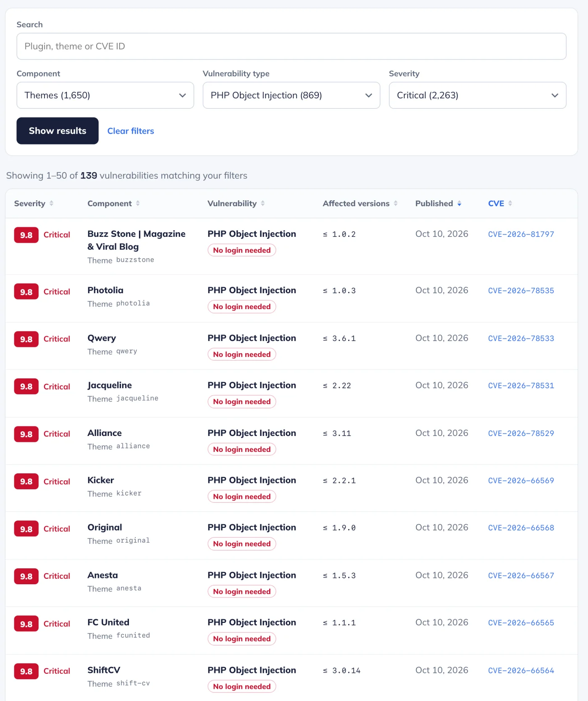Open CVE-2026-78533 link
This screenshot has height=701, width=588.
click(x=521, y=339)
